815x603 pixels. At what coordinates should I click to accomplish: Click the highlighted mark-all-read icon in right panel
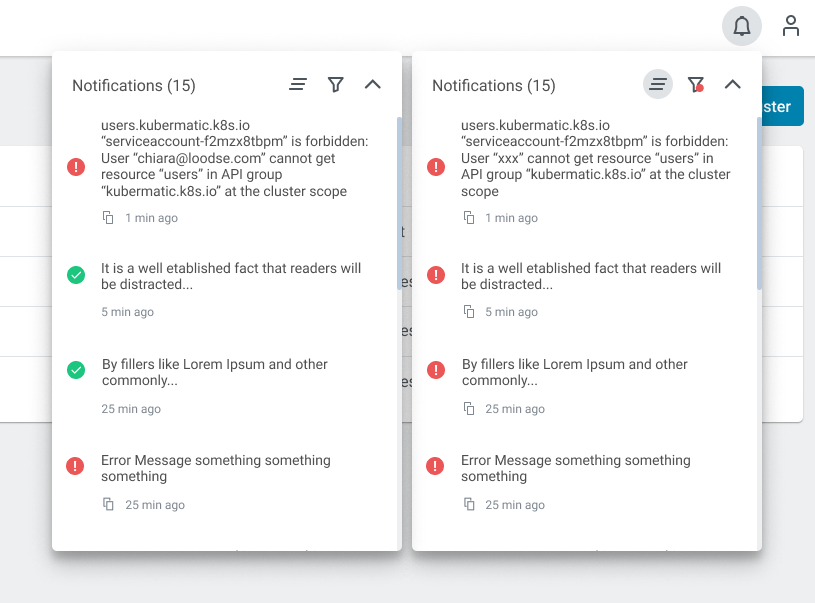pos(657,85)
